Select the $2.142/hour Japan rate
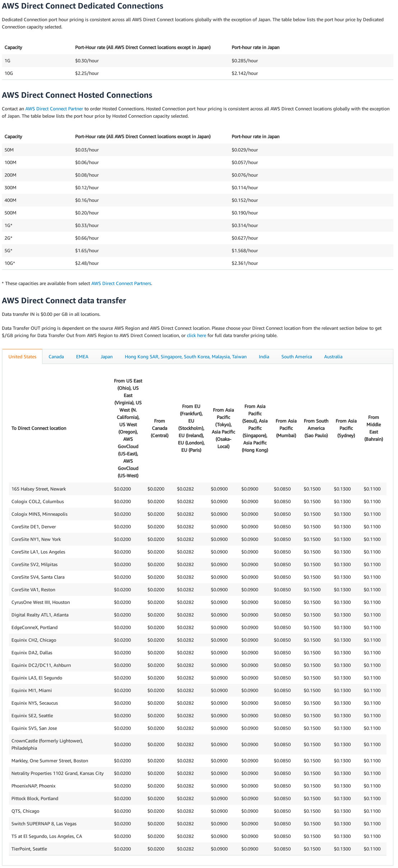 pyautogui.click(x=245, y=73)
